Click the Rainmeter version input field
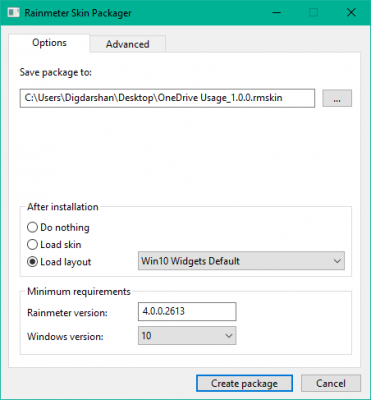This screenshot has height=400, width=371. coord(187,312)
